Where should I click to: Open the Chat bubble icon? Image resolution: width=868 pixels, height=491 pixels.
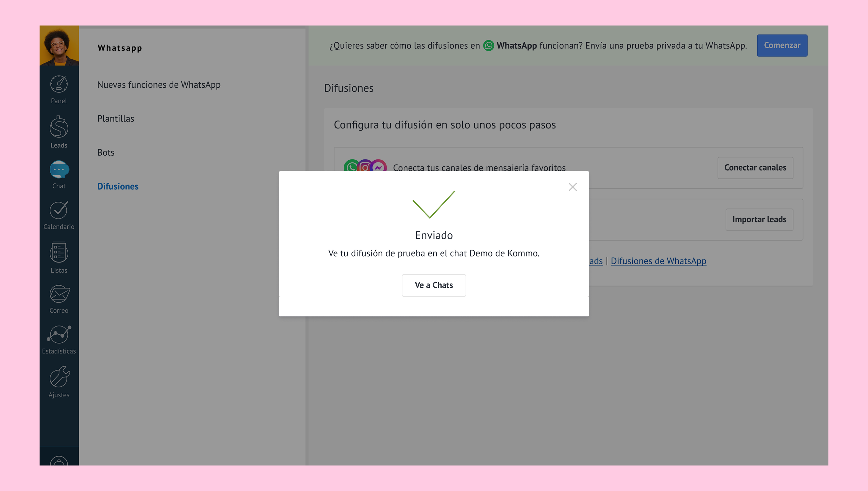(x=59, y=170)
